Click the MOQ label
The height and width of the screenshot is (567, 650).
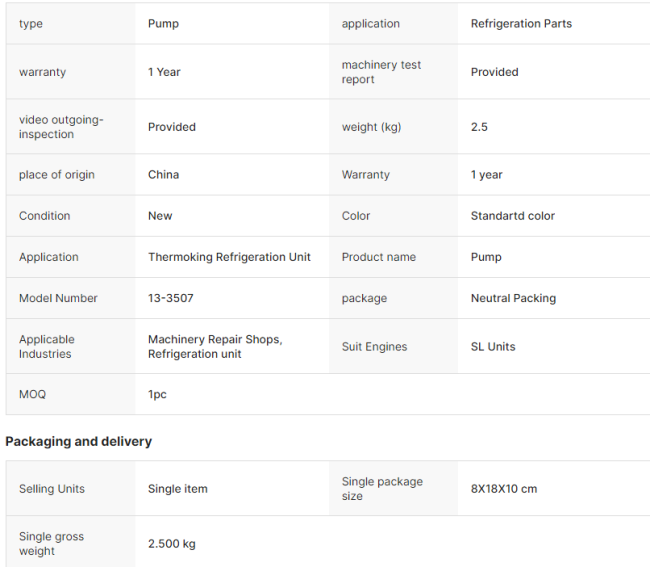pyautogui.click(x=32, y=394)
